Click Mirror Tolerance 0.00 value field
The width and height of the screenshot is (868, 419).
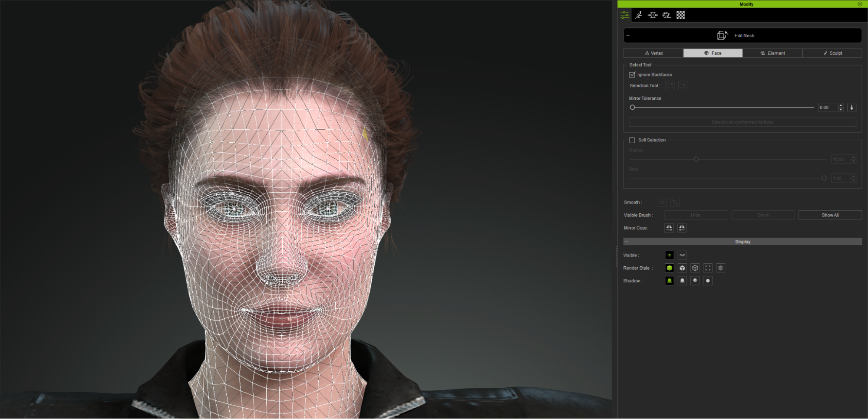coord(828,108)
